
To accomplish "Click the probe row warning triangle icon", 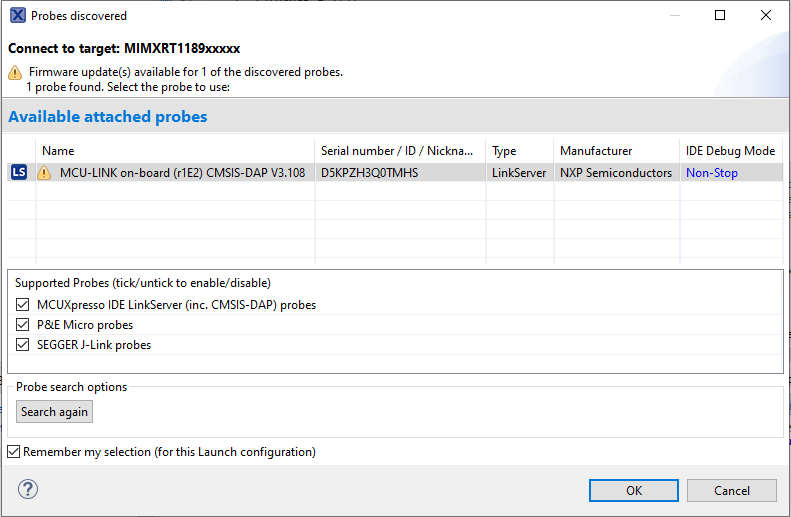I will point(44,173).
